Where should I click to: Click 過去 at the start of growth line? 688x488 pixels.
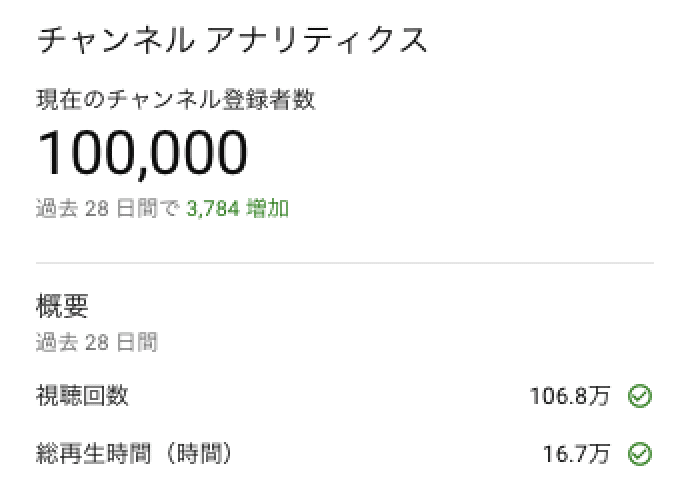pos(57,208)
